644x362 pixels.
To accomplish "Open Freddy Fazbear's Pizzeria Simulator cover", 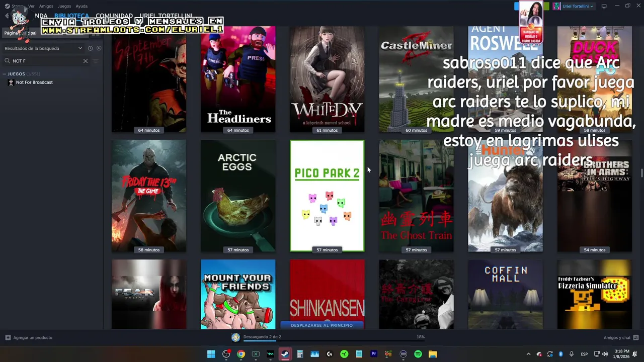I will (x=595, y=294).
